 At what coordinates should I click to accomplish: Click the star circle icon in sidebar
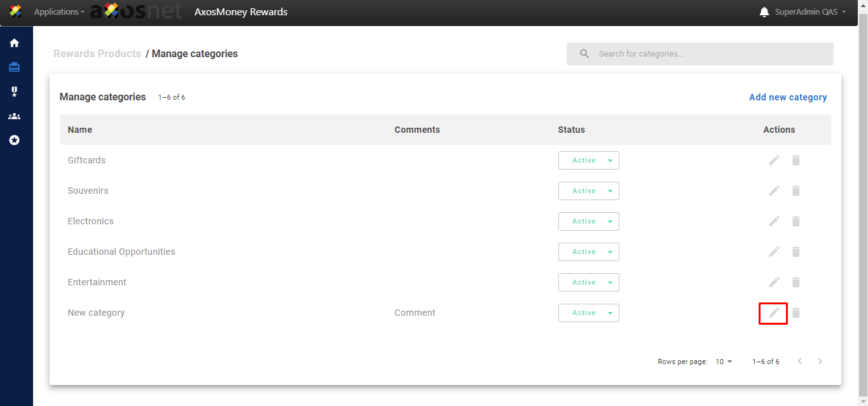[14, 140]
